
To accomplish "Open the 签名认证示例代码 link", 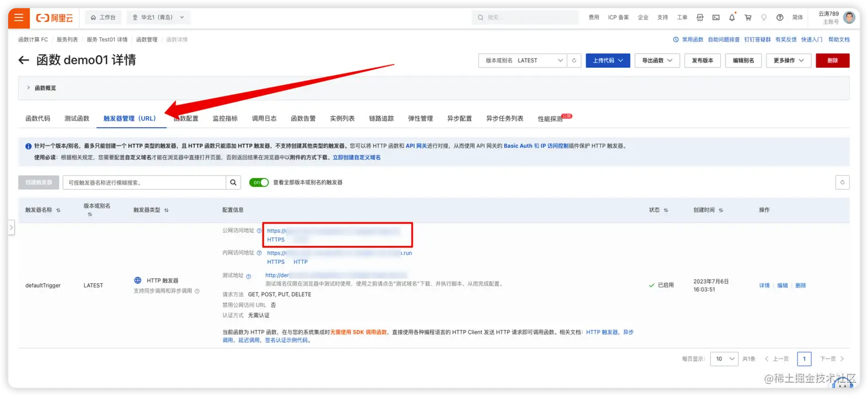I will click(x=286, y=340).
